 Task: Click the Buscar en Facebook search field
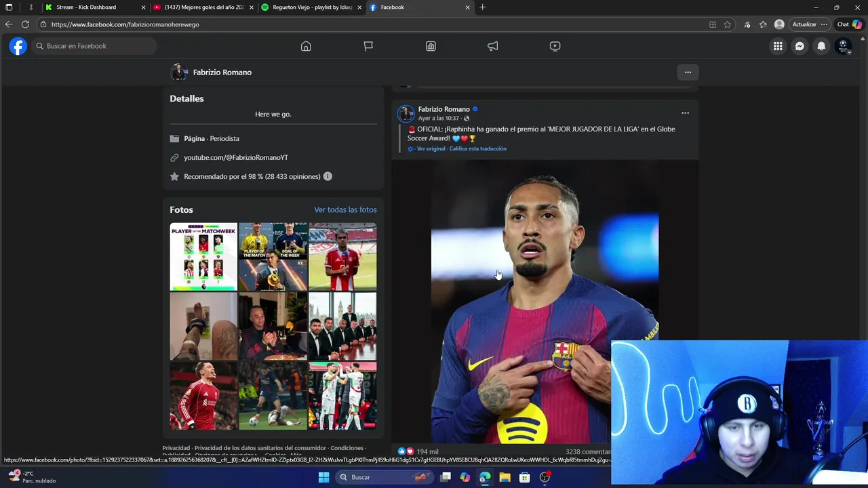(x=94, y=46)
